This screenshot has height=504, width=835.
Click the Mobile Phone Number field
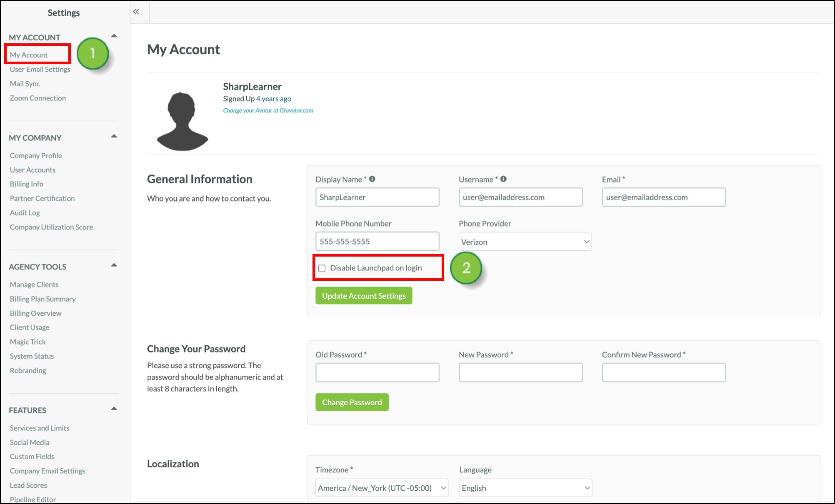(x=377, y=242)
